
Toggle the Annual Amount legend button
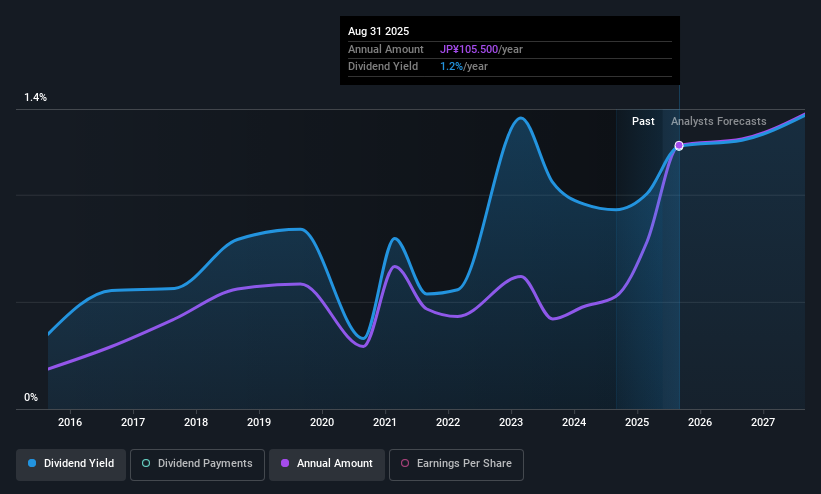click(327, 465)
